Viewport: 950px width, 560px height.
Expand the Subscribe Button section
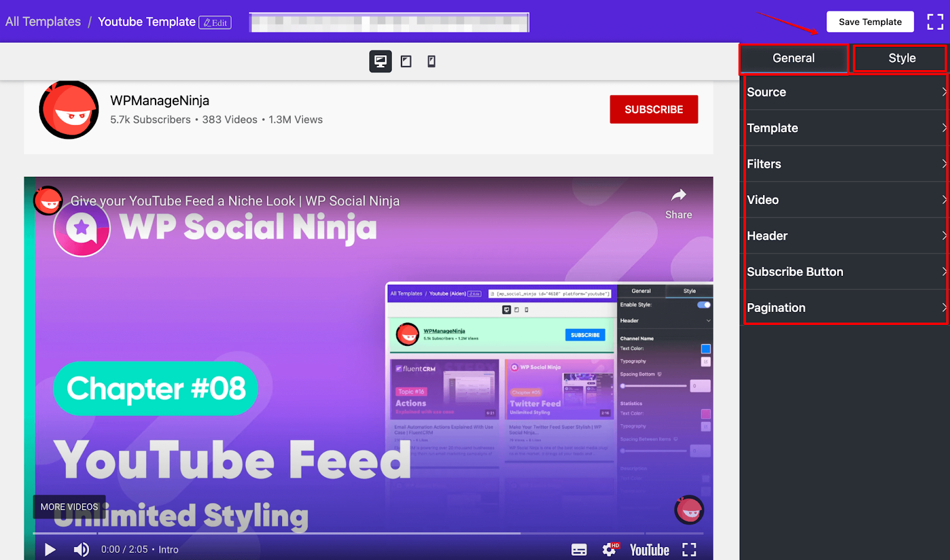pyautogui.click(x=845, y=272)
